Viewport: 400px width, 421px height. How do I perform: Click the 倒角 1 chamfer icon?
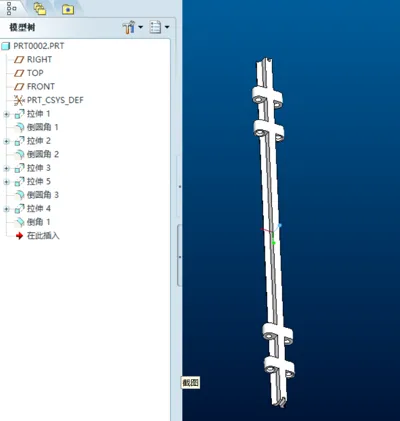click(x=20, y=222)
